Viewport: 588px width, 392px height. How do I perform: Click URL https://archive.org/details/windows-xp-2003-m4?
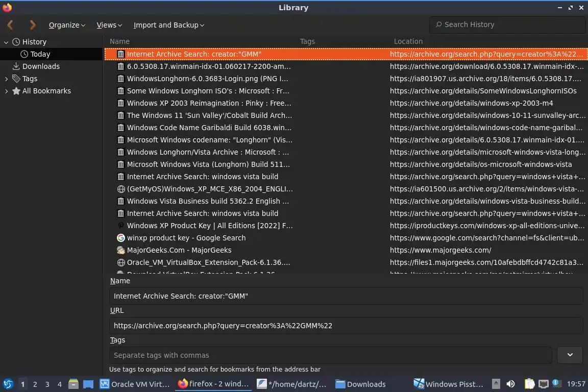[x=472, y=103]
